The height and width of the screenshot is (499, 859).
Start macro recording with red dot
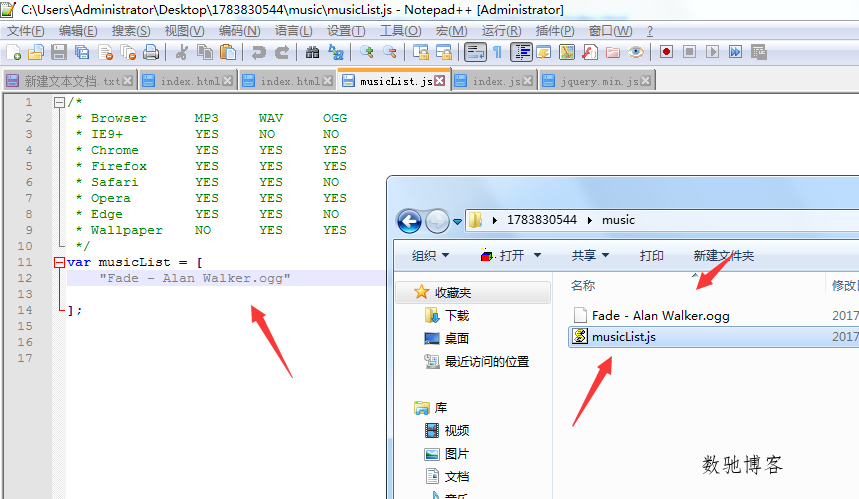[666, 53]
